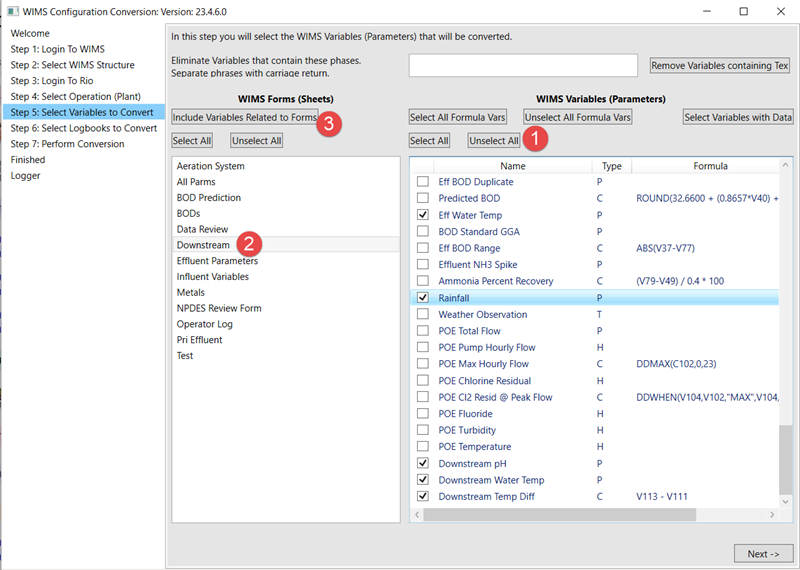Sort variables by the Name column header
The width and height of the screenshot is (800, 570).
512,166
